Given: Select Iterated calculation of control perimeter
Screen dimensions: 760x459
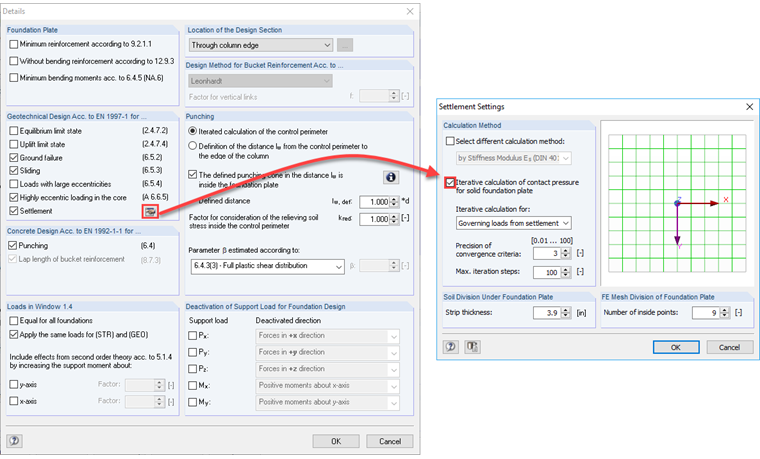Looking at the screenshot, I should click(192, 131).
